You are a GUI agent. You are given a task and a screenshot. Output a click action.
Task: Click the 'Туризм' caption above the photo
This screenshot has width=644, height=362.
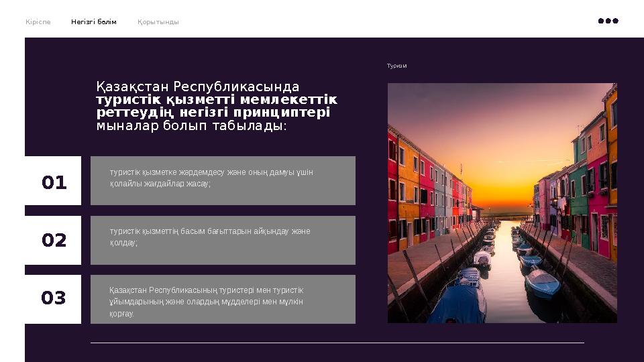click(396, 66)
